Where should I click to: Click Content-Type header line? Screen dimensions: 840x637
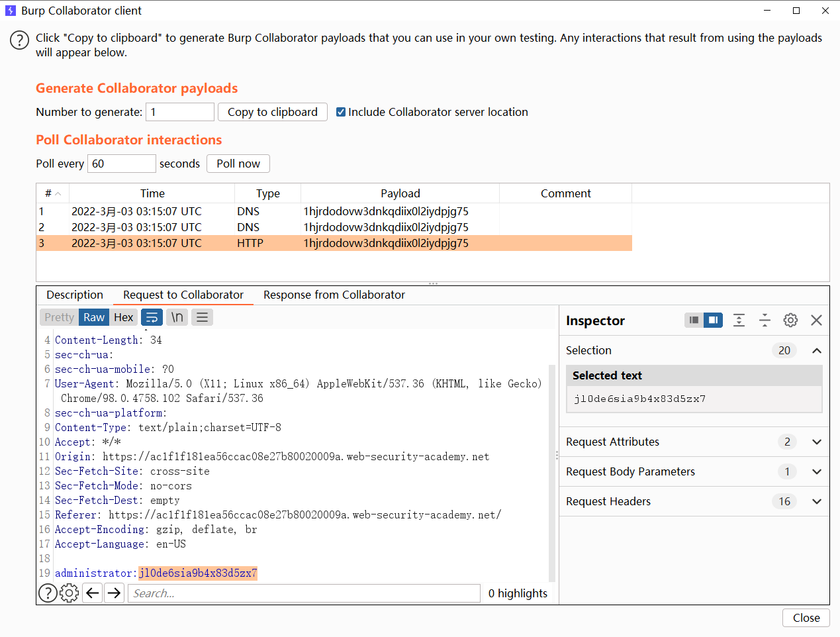(x=168, y=428)
